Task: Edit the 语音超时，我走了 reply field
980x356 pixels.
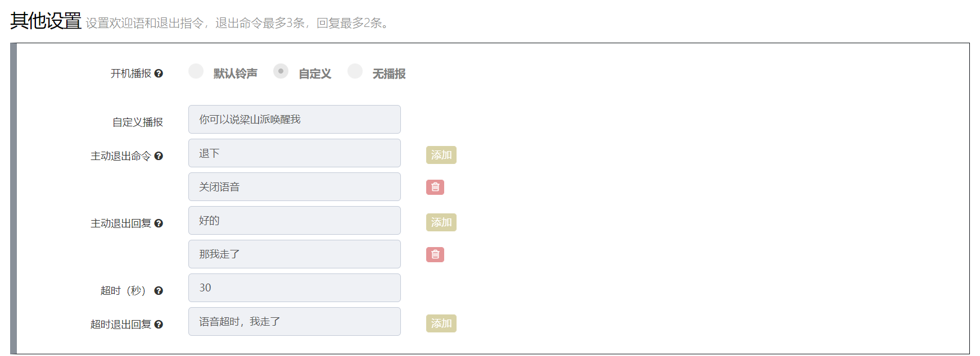Action: click(294, 322)
